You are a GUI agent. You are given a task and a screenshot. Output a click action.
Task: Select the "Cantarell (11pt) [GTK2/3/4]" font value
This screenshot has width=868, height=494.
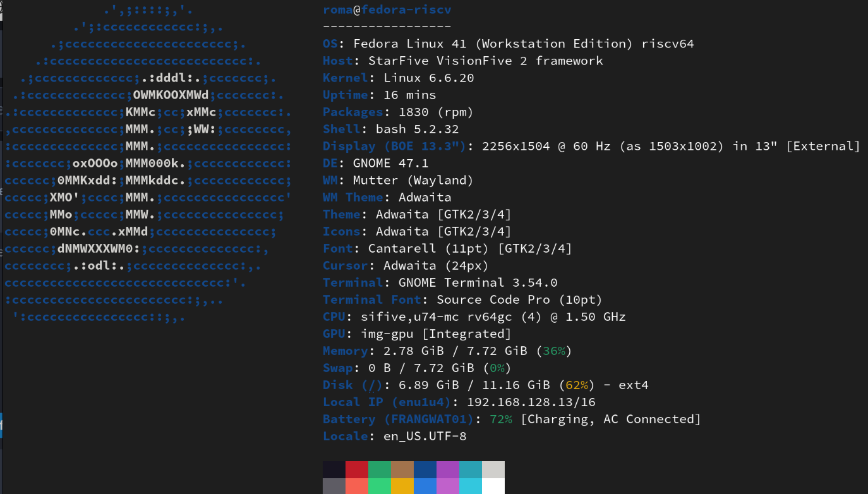click(470, 248)
